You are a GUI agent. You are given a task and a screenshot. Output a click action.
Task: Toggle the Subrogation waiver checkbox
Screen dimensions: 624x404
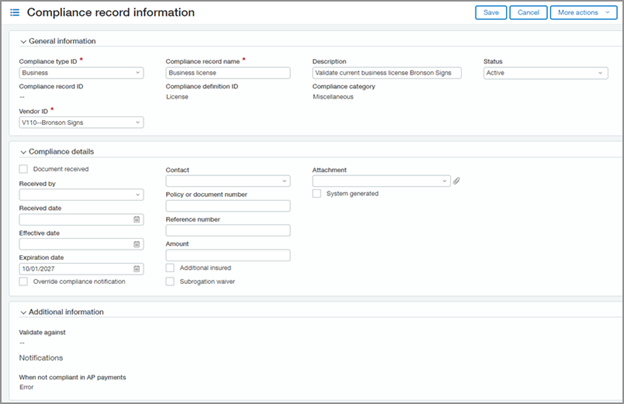170,281
